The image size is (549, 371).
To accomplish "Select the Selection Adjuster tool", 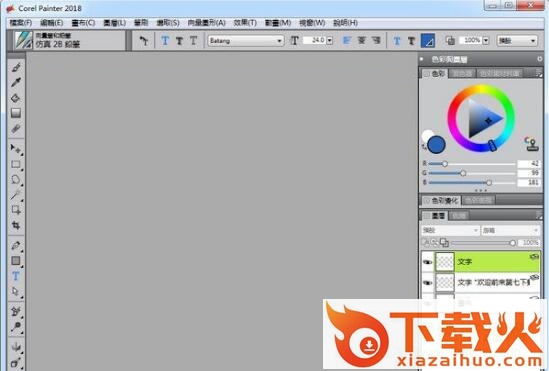I will (x=16, y=210).
